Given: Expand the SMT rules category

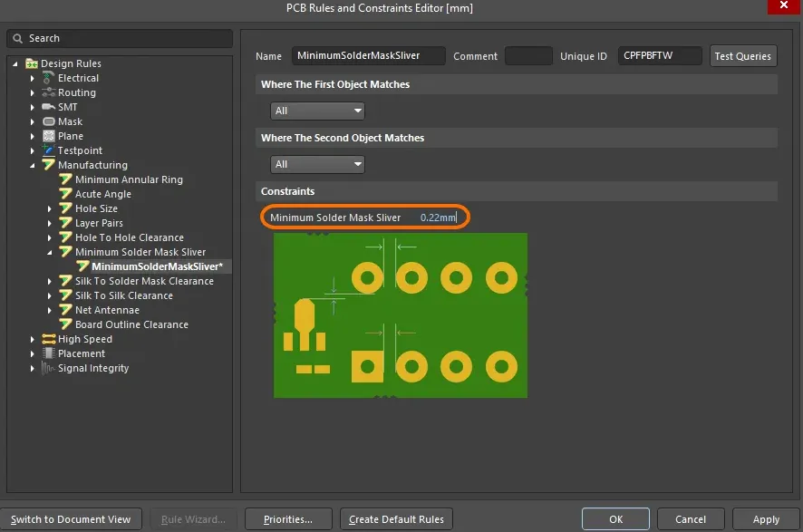Looking at the screenshot, I should (33, 107).
